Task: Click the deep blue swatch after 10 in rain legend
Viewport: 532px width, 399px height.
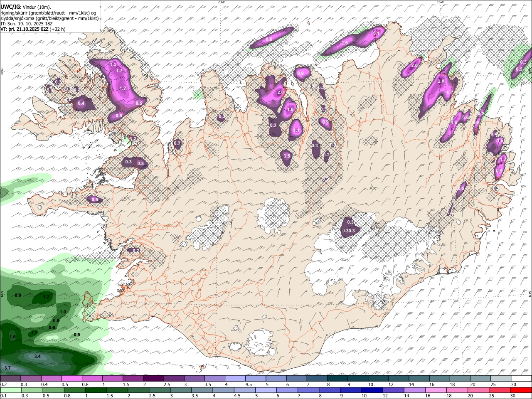Action: (372, 390)
